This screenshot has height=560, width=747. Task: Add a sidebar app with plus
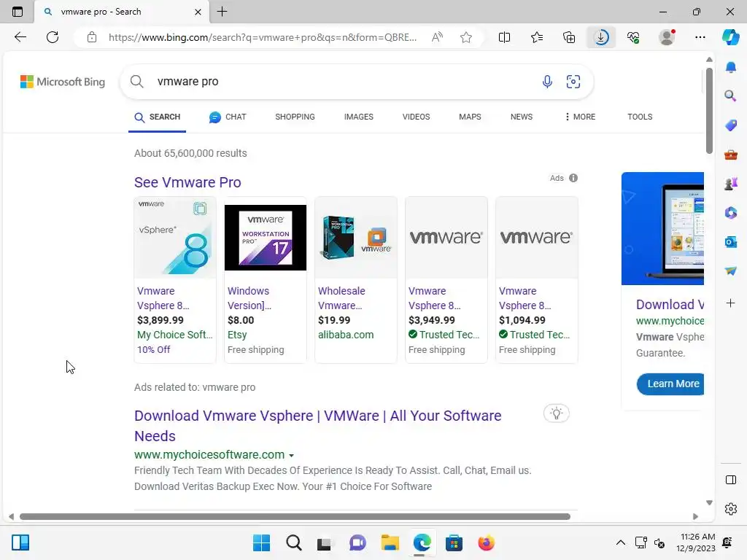pos(731,303)
